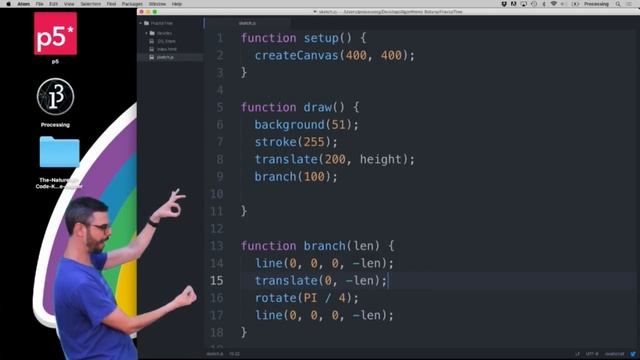Click the index.html file icon in tree

pyautogui.click(x=152, y=49)
